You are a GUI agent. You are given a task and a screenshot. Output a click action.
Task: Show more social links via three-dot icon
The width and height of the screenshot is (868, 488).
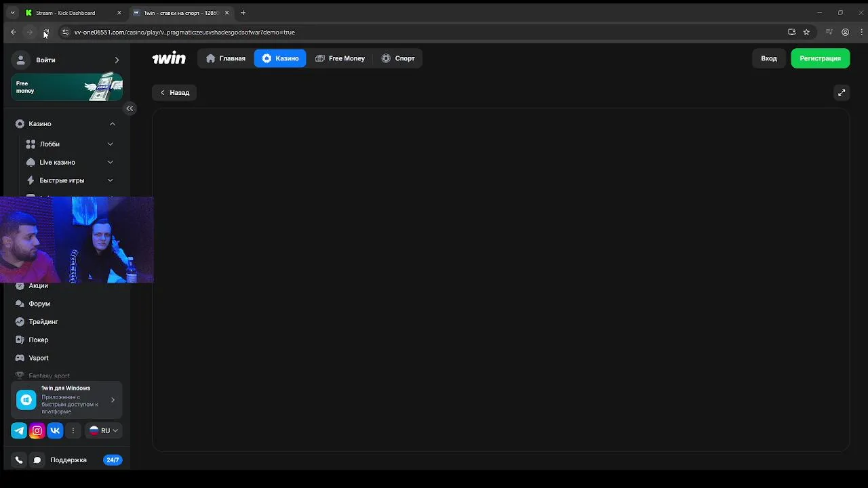pyautogui.click(x=73, y=430)
